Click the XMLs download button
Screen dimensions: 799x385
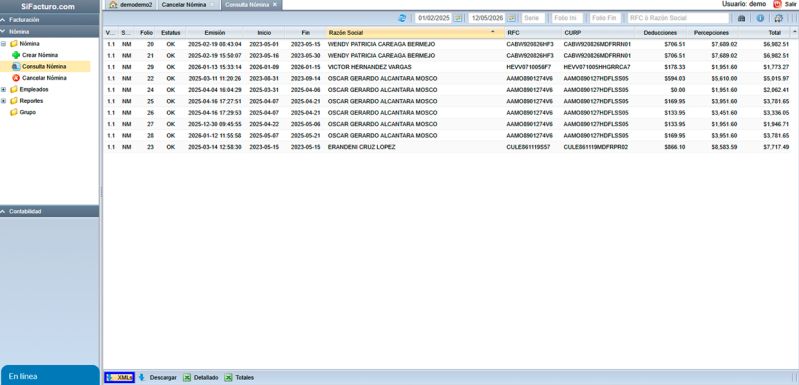pos(120,377)
